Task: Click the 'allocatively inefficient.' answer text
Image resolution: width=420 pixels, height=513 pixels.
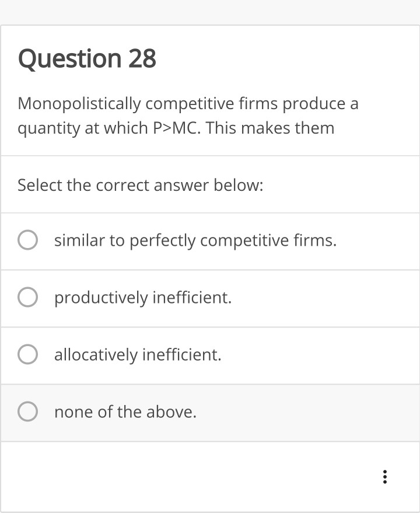Action: coord(138,355)
